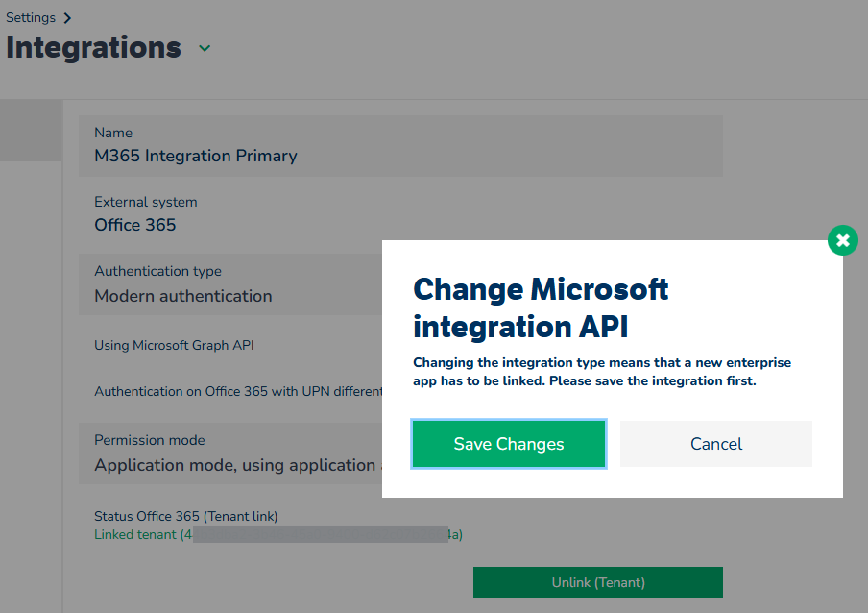Click the Change Microsoft integration API title
Screen dimensions: 868x613
541,307
